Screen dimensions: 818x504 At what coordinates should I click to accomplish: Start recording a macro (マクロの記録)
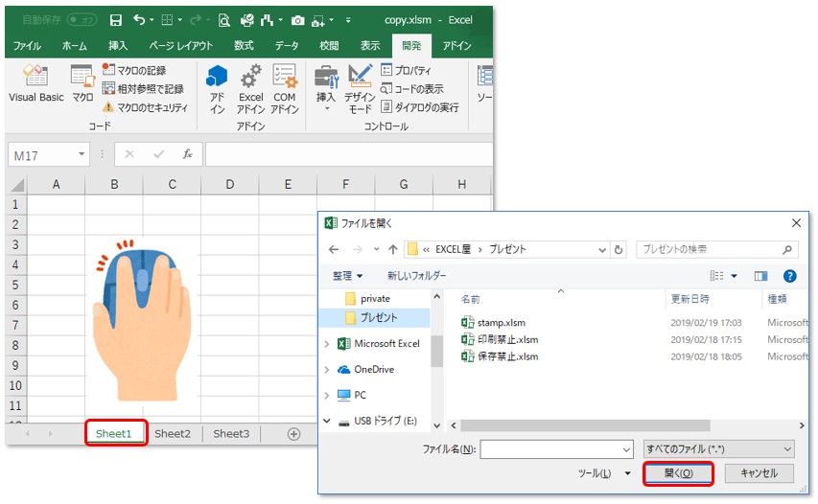click(x=134, y=70)
